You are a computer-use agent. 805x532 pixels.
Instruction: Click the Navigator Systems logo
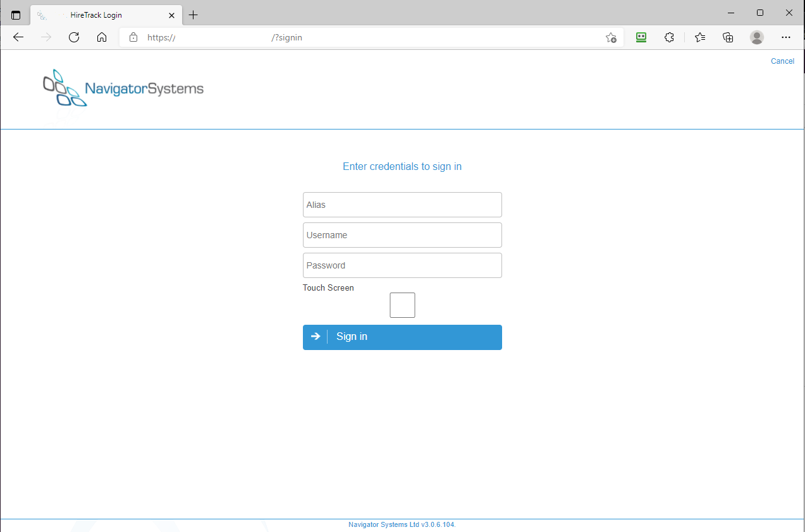[123, 88]
